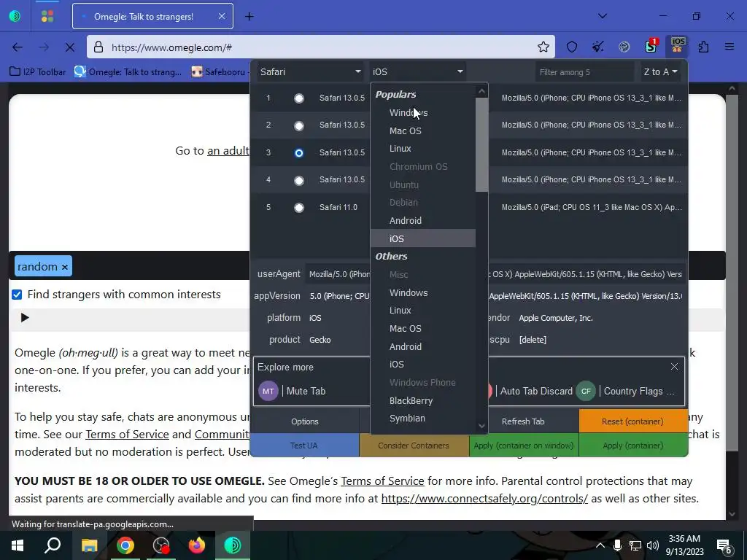The height and width of the screenshot is (560, 747).
Task: Select radio button for row 1 Safari 13.0.5
Action: [x=298, y=98]
